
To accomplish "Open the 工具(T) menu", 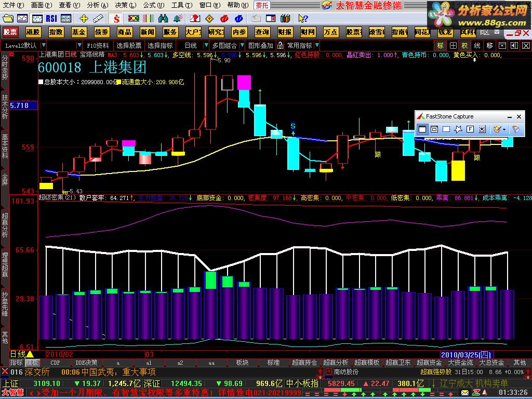I will pyautogui.click(x=181, y=5).
